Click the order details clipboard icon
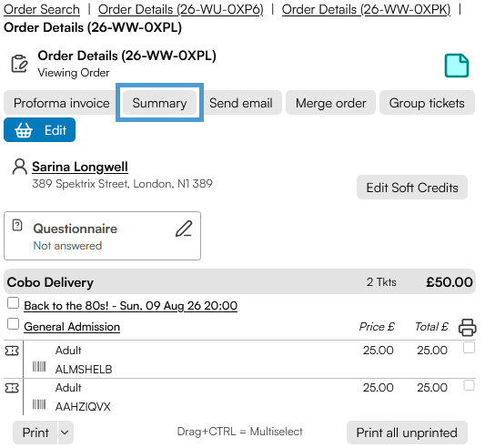The height and width of the screenshot is (448, 495). pyautogui.click(x=19, y=64)
